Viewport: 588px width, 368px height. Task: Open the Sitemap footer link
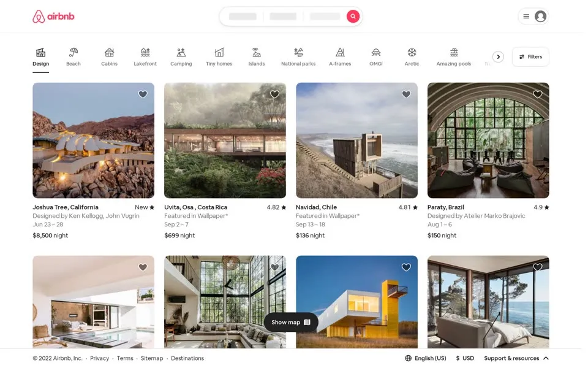[x=153, y=360]
